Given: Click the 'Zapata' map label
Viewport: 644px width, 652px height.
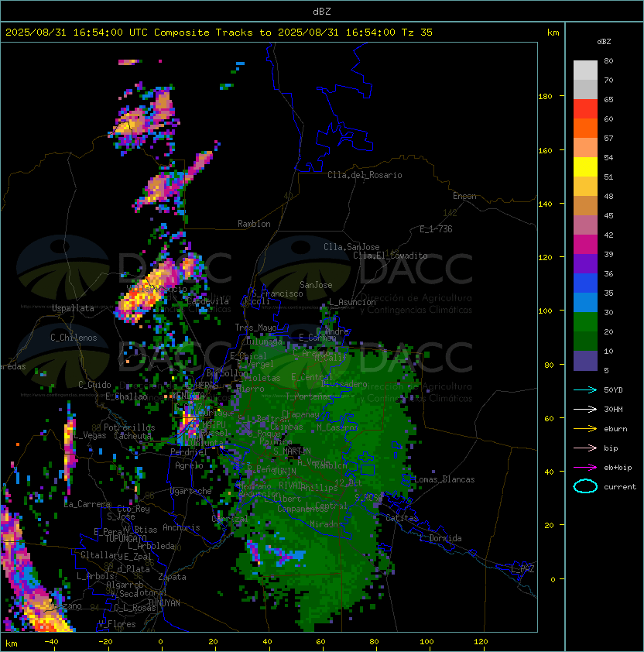Looking at the screenshot, I should coord(172,577).
